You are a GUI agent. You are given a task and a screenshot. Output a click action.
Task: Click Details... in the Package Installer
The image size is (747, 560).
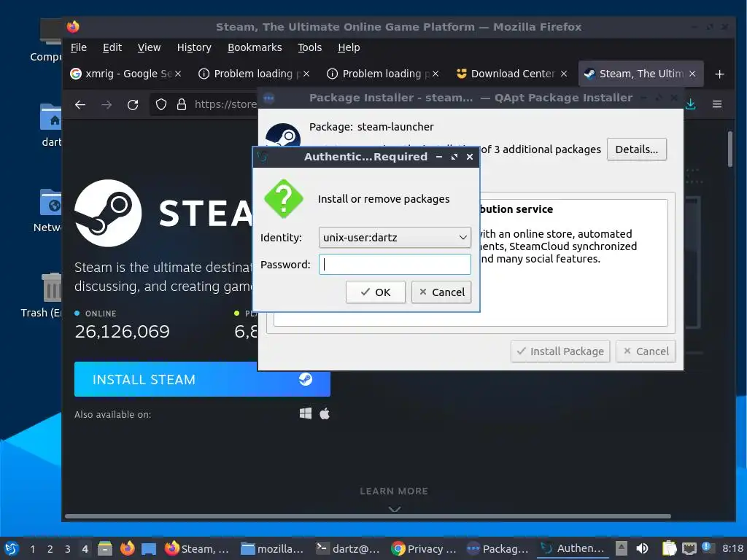[636, 149]
